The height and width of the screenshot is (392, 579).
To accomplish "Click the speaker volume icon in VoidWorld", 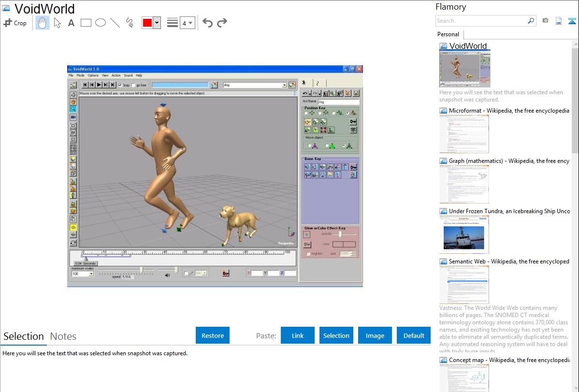I will (x=167, y=275).
